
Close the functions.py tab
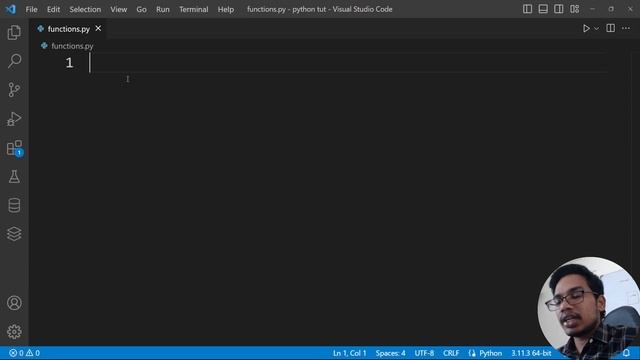[x=98, y=29]
